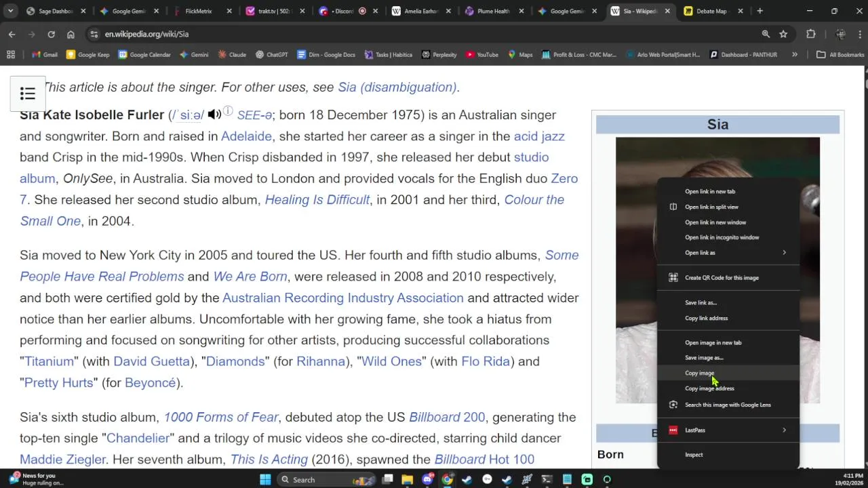Expand the LastPass context submenu
This screenshot has width=868, height=488.
728,430
